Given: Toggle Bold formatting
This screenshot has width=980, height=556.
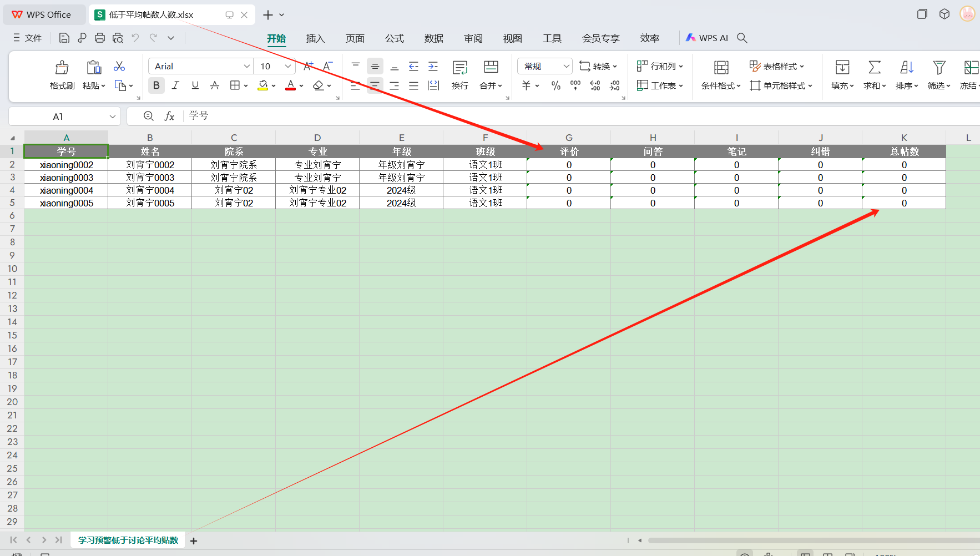Looking at the screenshot, I should (x=156, y=85).
